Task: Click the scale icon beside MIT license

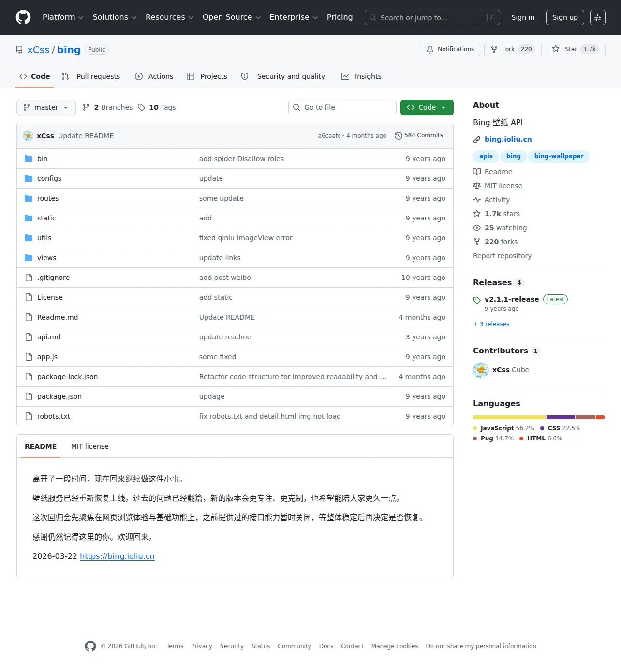Action: tap(477, 186)
